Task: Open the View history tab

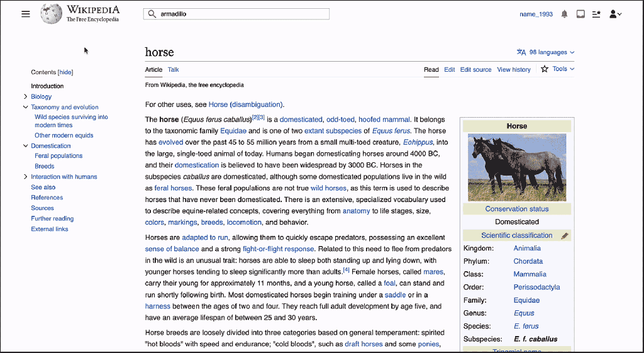Action: click(x=514, y=70)
